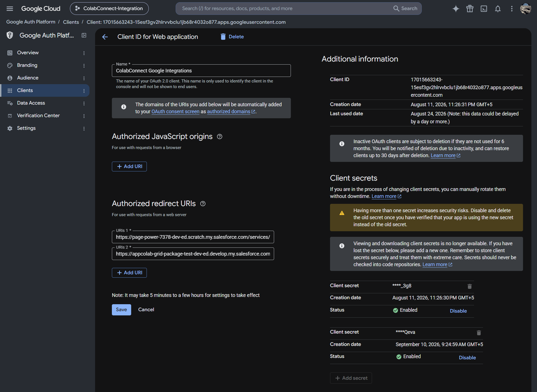Show help for Authorized JavaScript origins
This screenshot has width=537, height=392.
220,137
